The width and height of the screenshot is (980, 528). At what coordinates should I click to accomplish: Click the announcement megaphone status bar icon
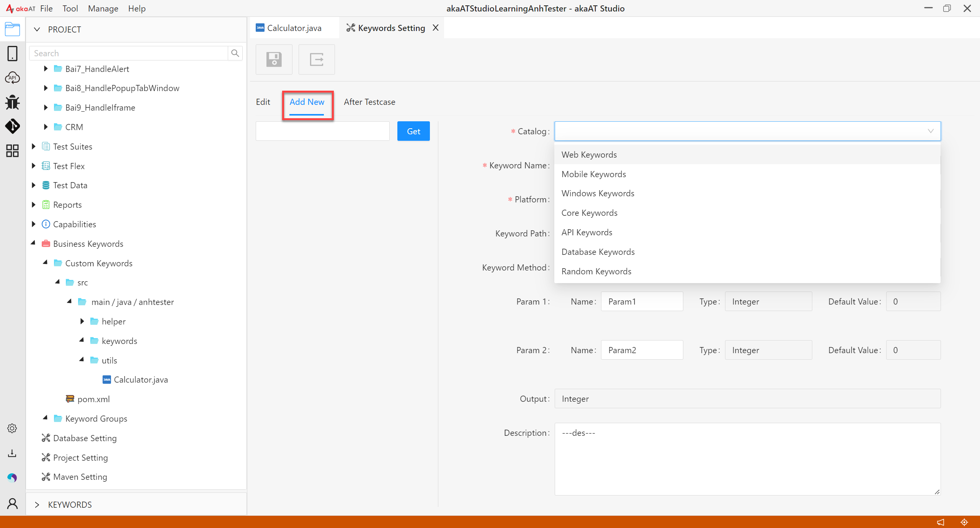[x=941, y=522]
